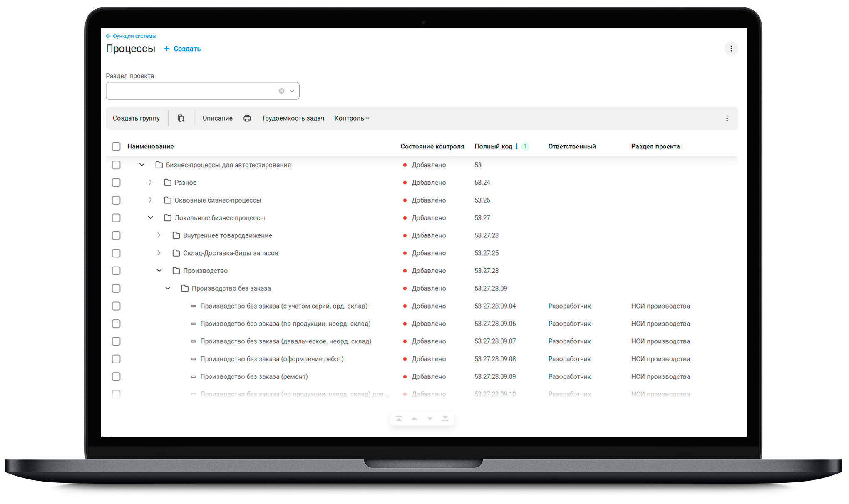
Task: Jump to the top of the list
Action: (x=399, y=418)
